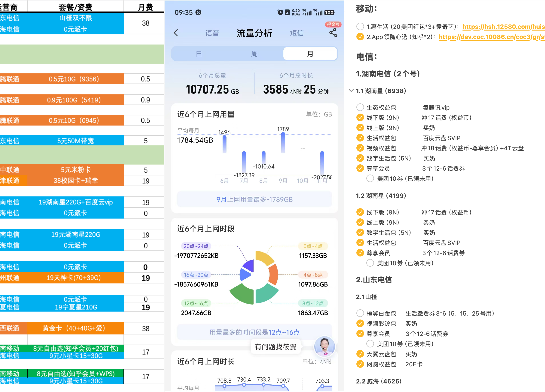The image size is (545, 392).
Task: Select the 月 period tab
Action: pos(310,54)
